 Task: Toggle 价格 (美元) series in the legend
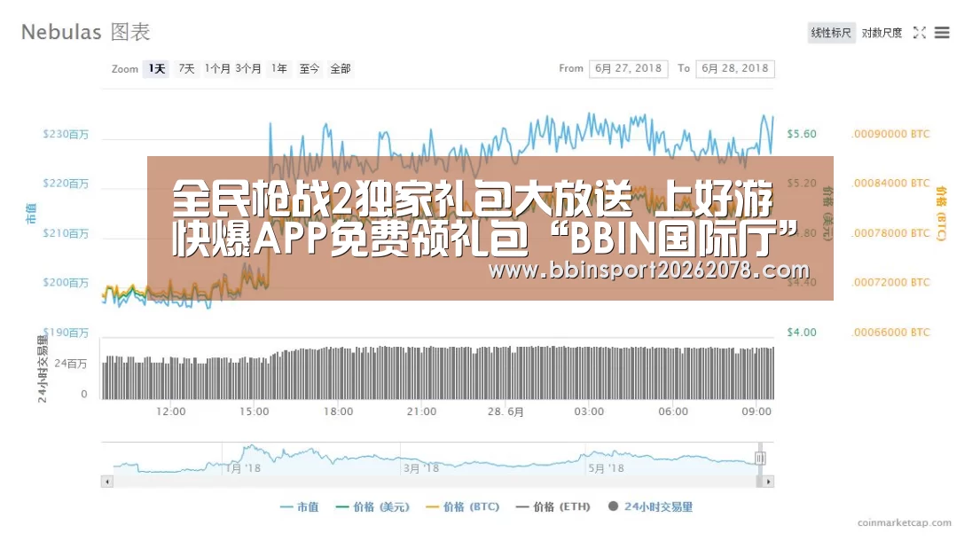tap(372, 506)
